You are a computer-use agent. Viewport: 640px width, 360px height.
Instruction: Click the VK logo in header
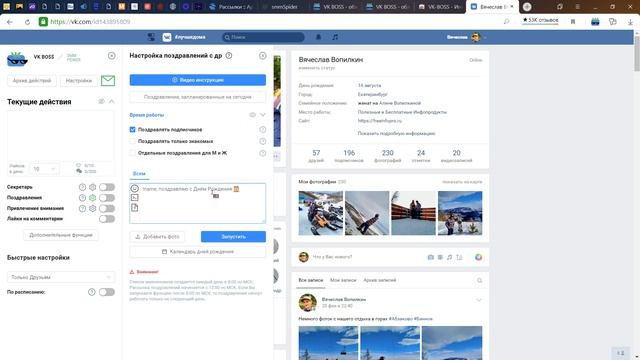[x=167, y=37]
